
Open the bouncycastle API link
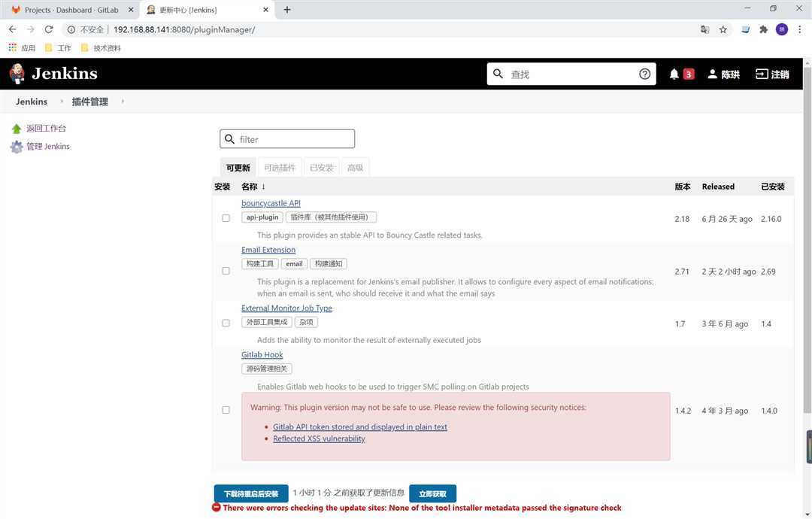click(x=271, y=203)
